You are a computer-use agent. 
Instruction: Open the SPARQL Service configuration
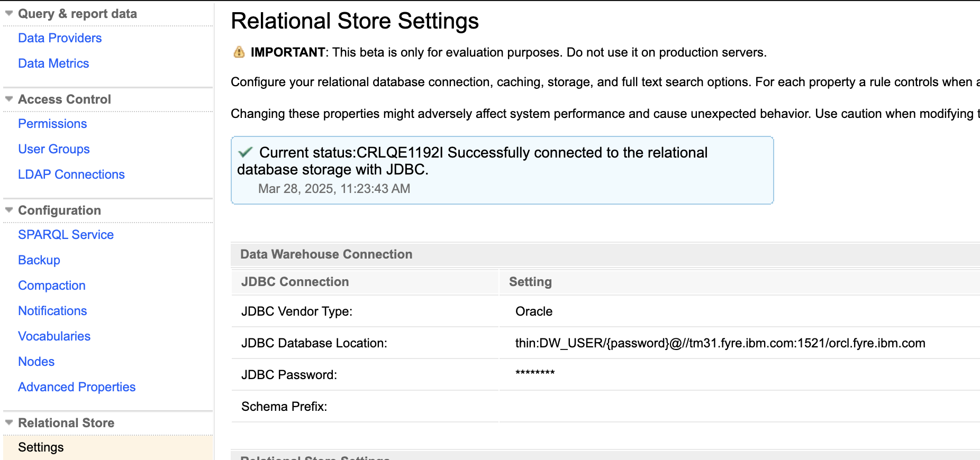pos(66,235)
